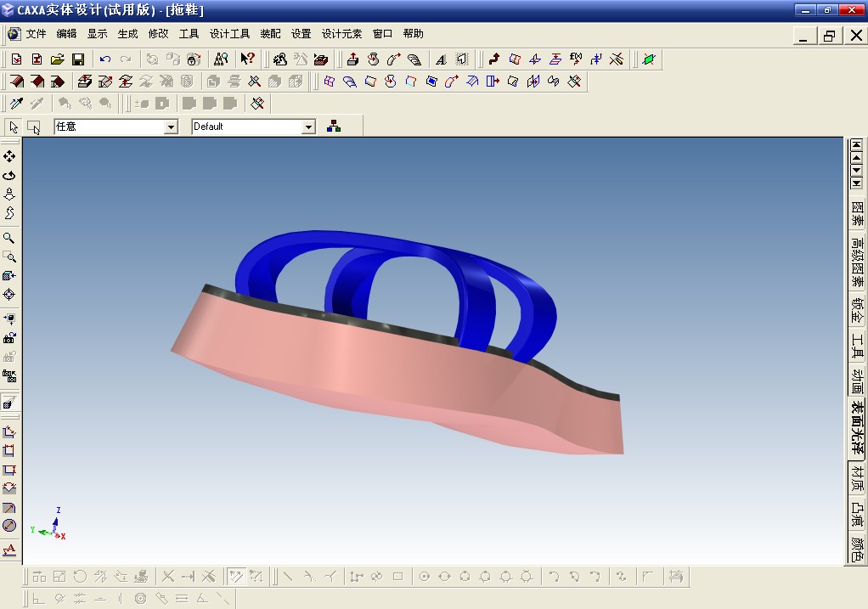Select the Zoom magnifier tool

click(x=9, y=238)
